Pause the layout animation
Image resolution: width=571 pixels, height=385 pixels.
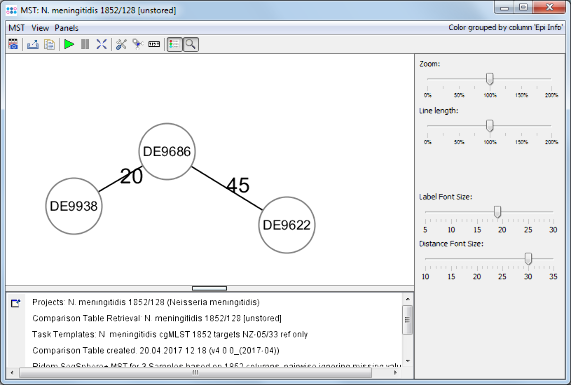tap(85, 44)
